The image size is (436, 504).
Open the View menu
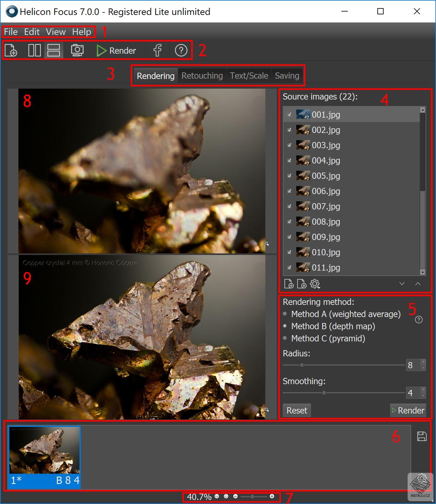tap(56, 32)
